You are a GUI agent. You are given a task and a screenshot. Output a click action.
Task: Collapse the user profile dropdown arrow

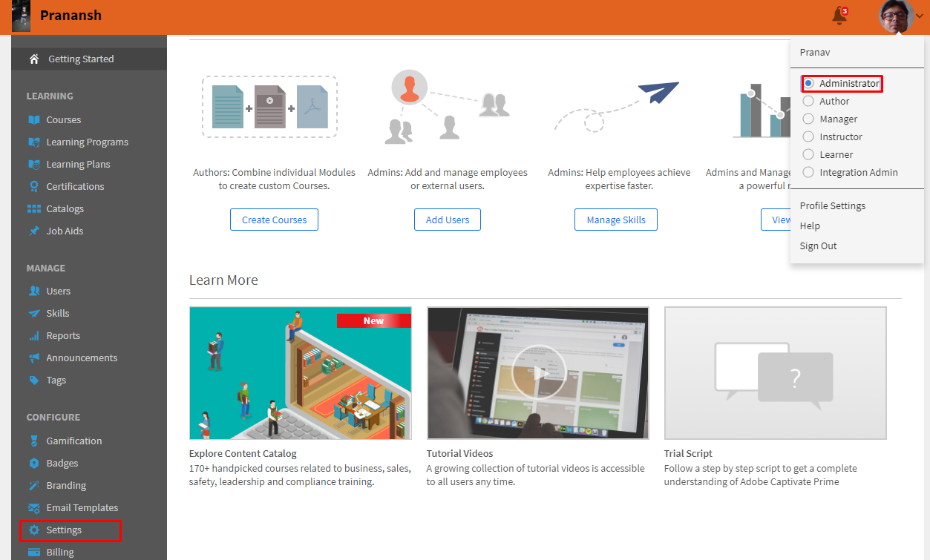click(x=920, y=16)
